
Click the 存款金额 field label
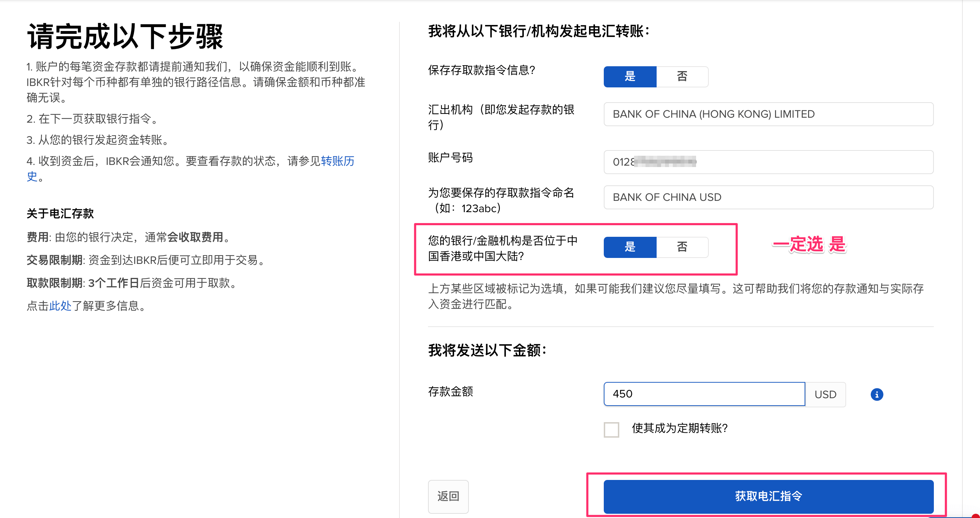coord(451,391)
